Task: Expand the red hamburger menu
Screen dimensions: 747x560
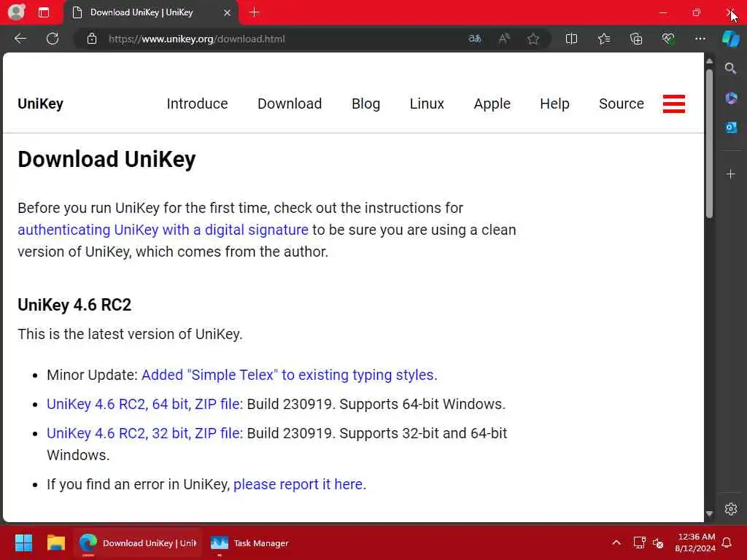Action: click(x=674, y=104)
